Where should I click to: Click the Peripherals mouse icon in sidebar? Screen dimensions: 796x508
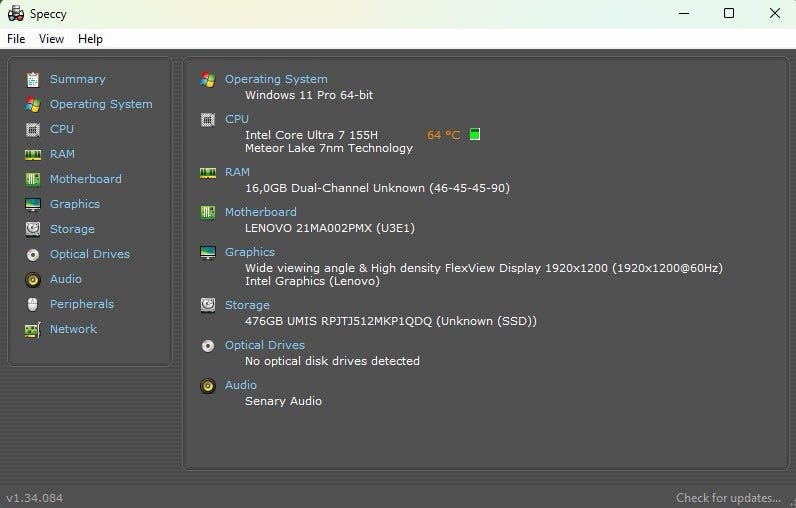pyautogui.click(x=33, y=304)
